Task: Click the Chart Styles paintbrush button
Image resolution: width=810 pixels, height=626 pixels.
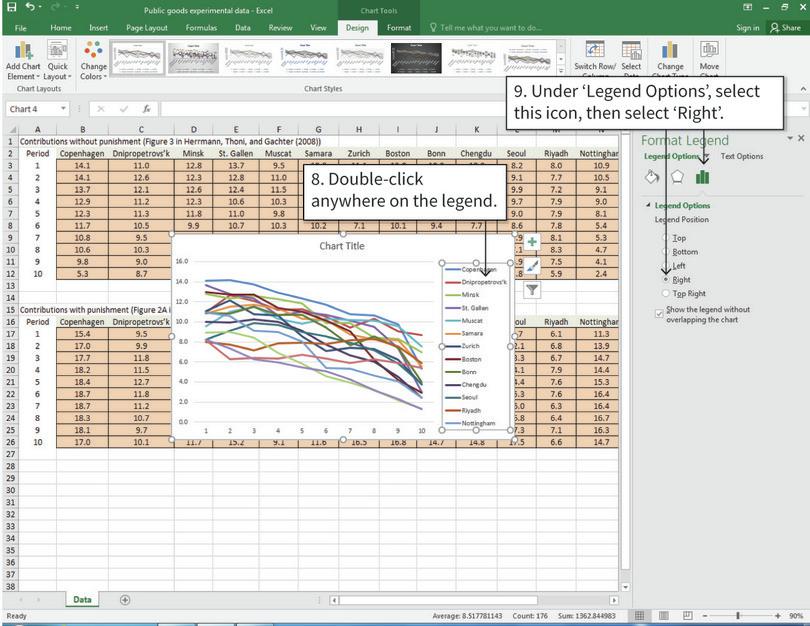Action: click(x=532, y=266)
